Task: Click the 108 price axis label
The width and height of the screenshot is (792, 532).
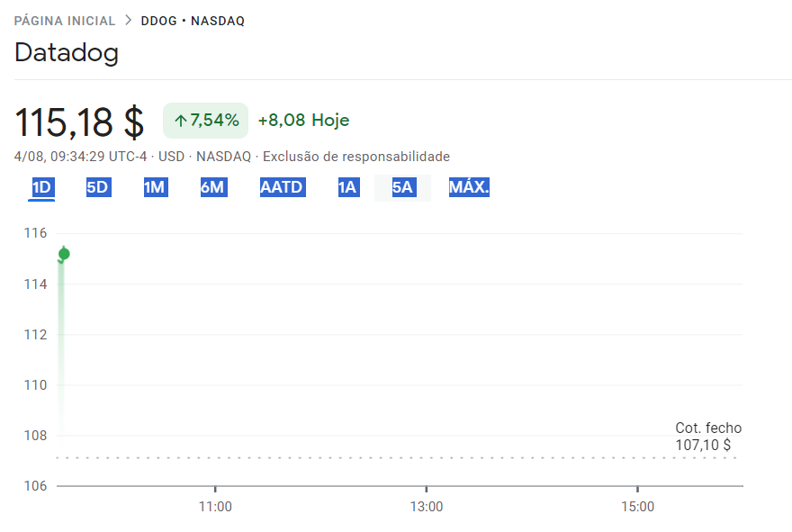Action: click(35, 436)
